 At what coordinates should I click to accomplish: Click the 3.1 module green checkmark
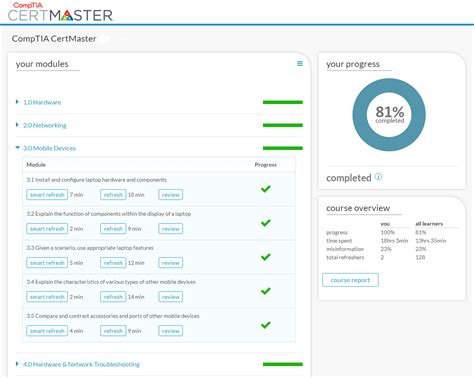[x=266, y=189]
